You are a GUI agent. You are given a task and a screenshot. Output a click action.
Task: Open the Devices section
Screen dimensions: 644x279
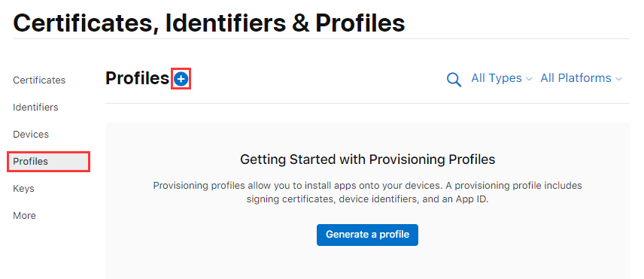(x=31, y=134)
